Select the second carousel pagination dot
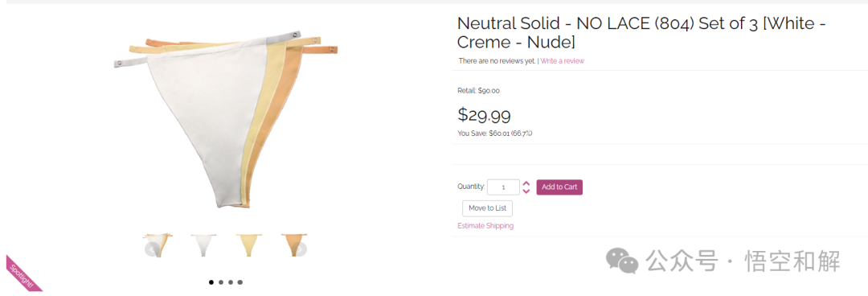 221,282
